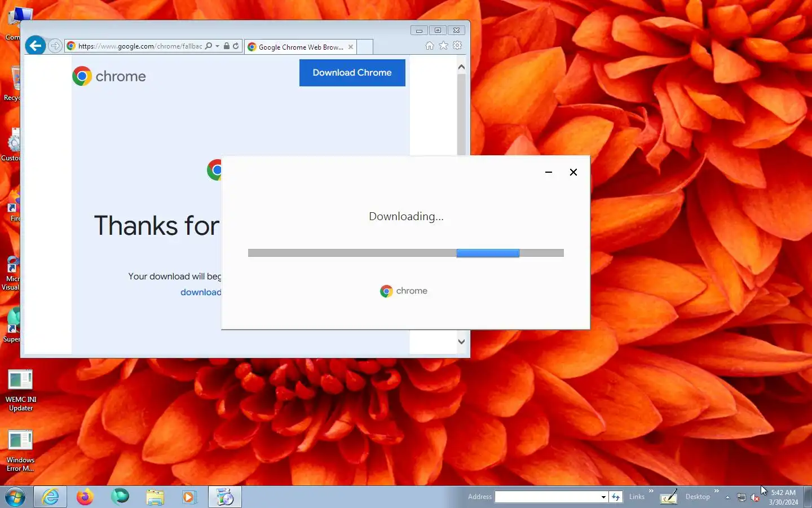Click the chrome logo in page header
Viewport: 812px width, 508px height.
[x=109, y=76]
